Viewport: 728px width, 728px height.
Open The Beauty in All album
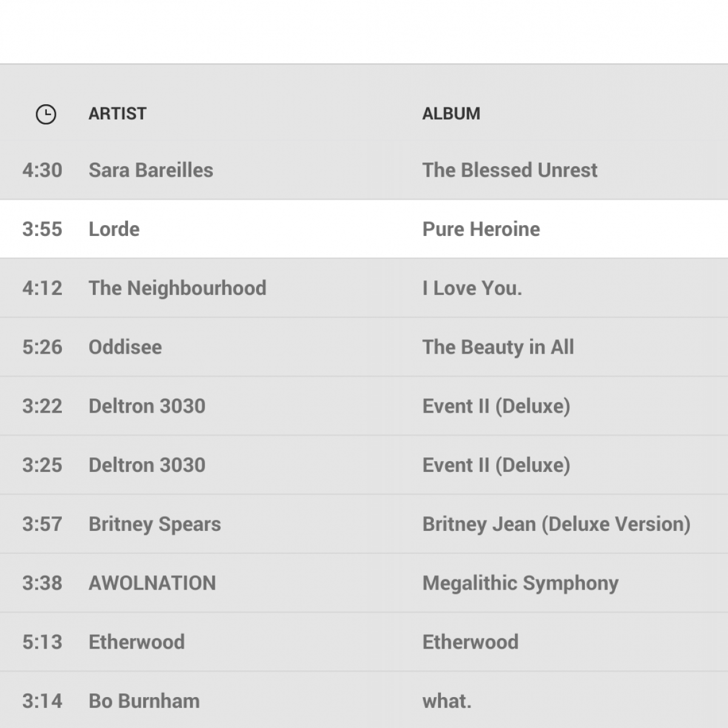[x=498, y=347]
